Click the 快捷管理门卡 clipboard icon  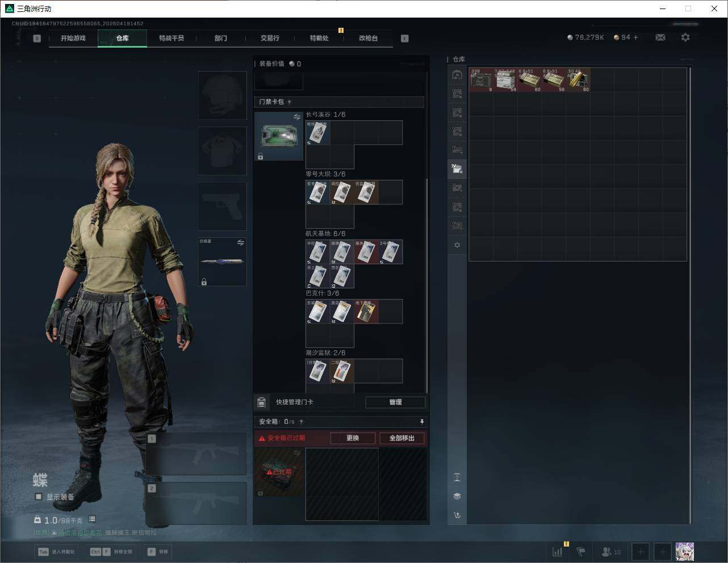coord(261,402)
